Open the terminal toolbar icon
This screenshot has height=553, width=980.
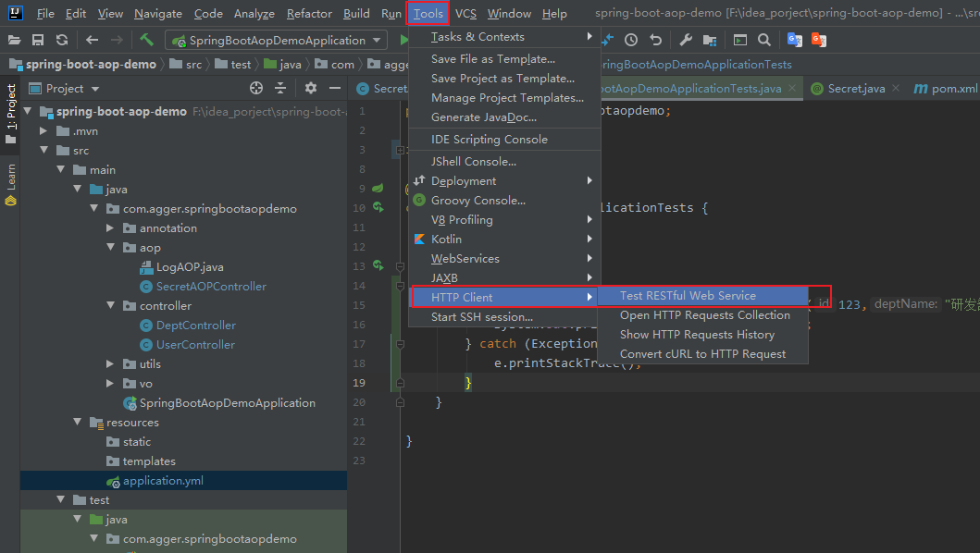click(x=740, y=40)
